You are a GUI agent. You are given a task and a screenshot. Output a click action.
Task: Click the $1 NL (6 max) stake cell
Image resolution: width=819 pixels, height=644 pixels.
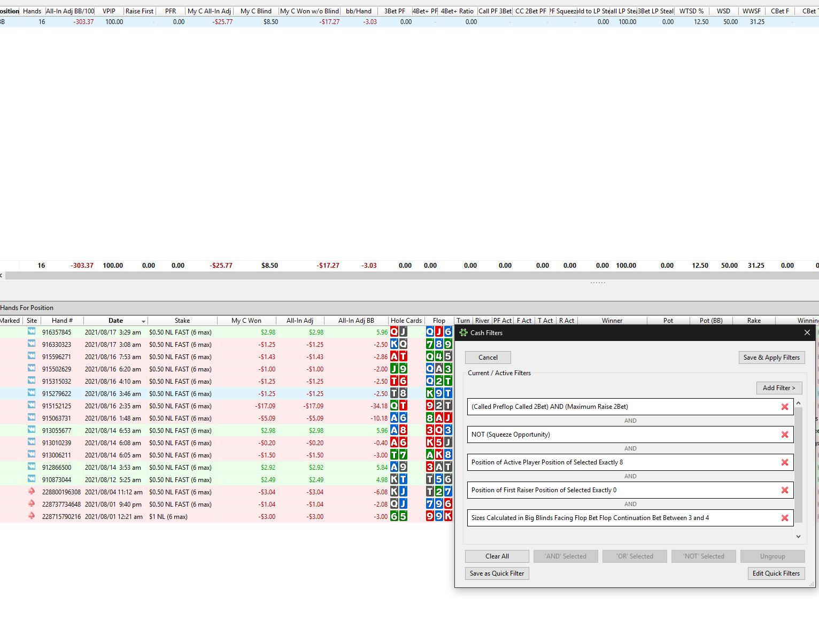[x=168, y=517]
